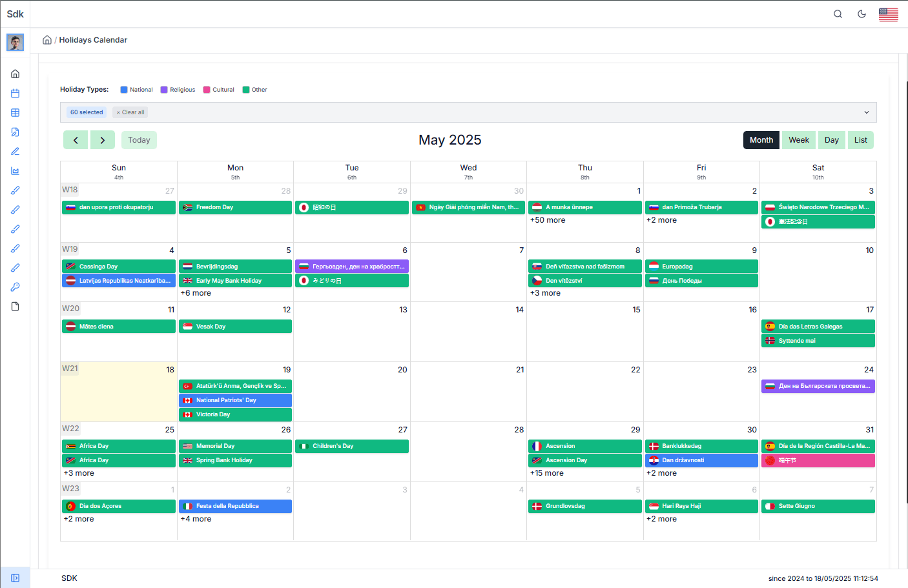Open the user avatar menu
This screenshot has width=908, height=588.
(x=15, y=42)
